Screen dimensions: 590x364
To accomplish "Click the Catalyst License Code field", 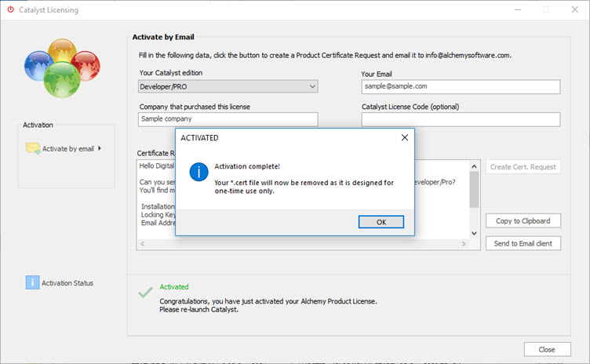I will click(x=461, y=119).
